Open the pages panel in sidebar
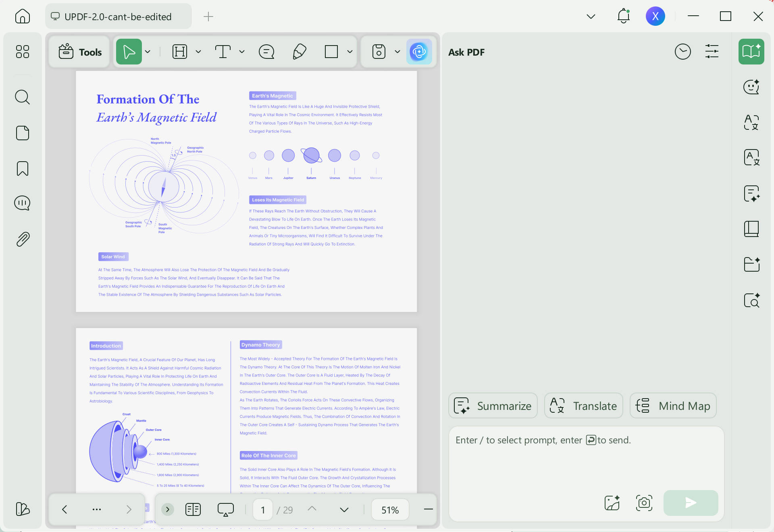 point(23,133)
